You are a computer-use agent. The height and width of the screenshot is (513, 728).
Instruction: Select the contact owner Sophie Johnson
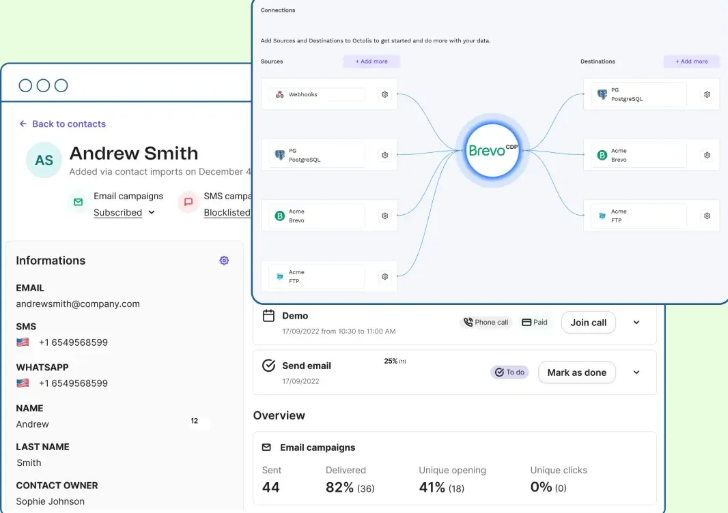coord(50,501)
